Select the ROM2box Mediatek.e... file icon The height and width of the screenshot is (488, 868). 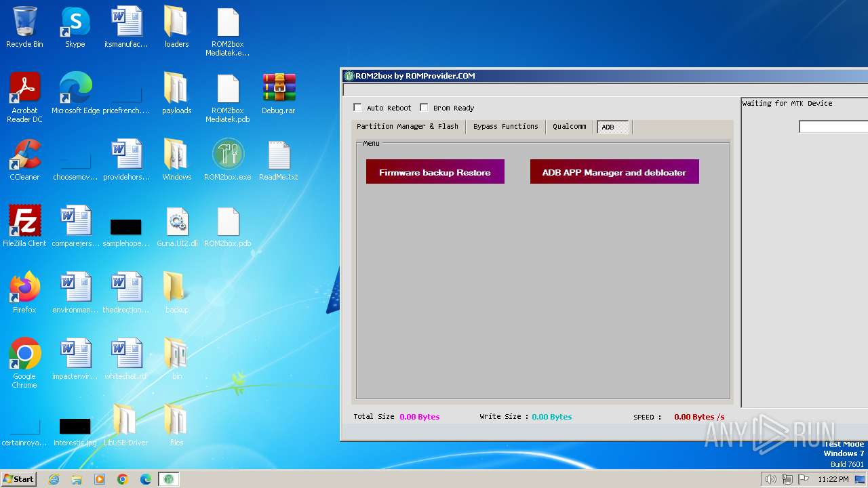pyautogui.click(x=228, y=31)
